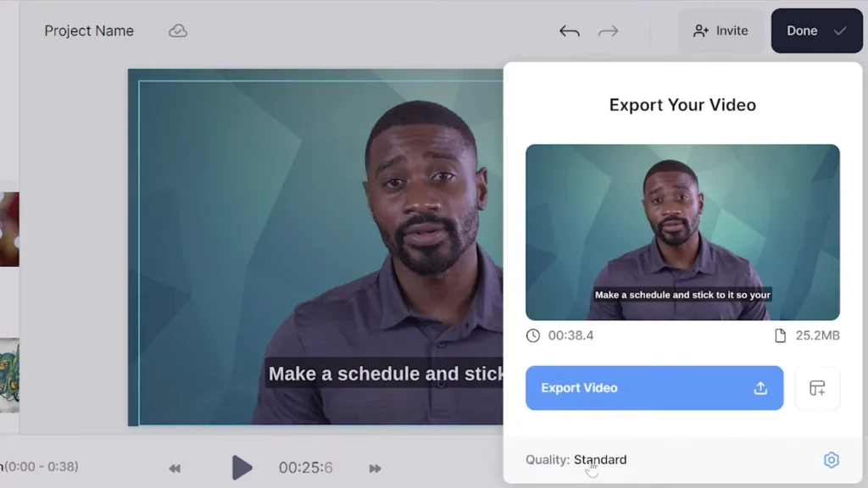Invite collaborators to the project
The width and height of the screenshot is (868, 488).
(721, 31)
